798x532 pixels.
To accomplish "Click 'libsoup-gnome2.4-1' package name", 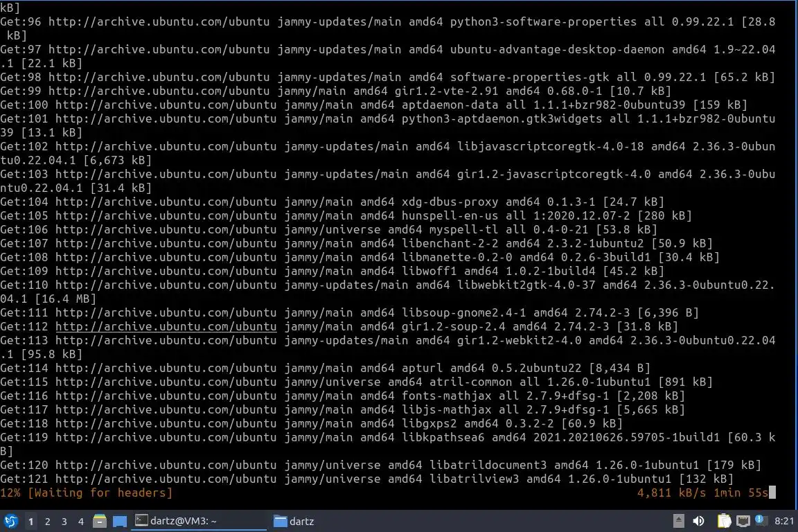I will 463,312.
